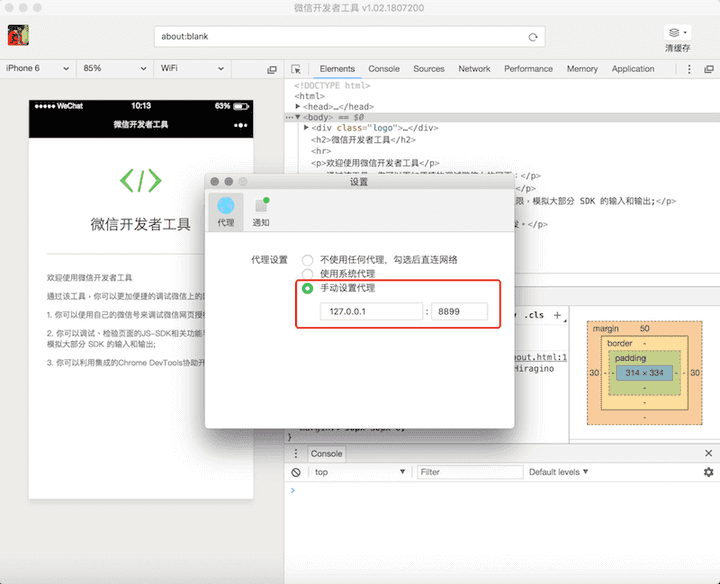Screen dimensions: 720x584
Task: Collapse the body element node
Action: (x=298, y=117)
